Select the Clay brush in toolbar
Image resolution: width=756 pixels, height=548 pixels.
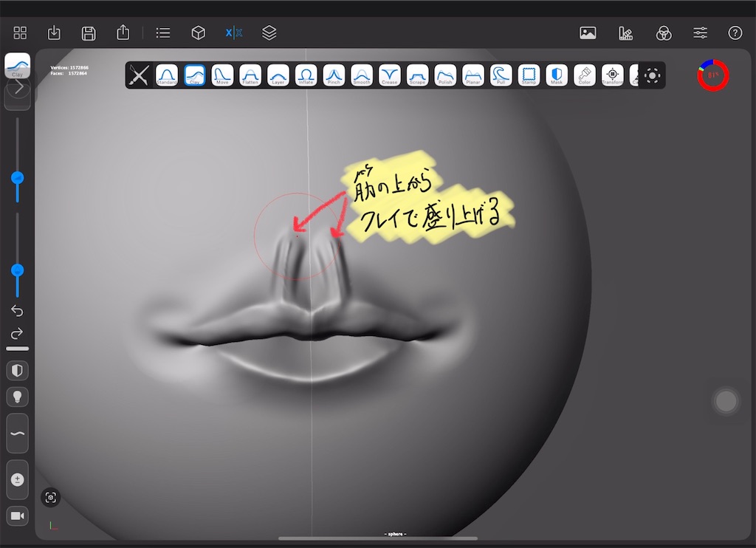click(x=195, y=75)
